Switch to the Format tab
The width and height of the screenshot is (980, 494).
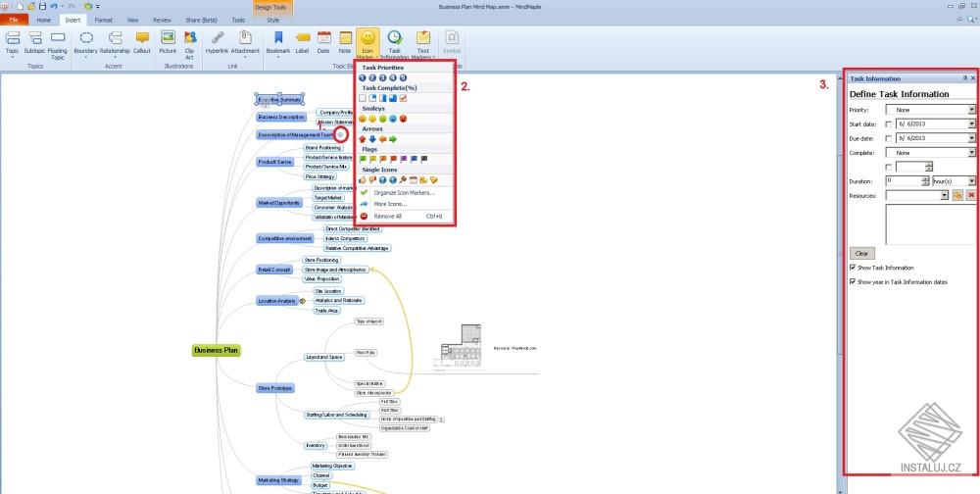pyautogui.click(x=104, y=20)
